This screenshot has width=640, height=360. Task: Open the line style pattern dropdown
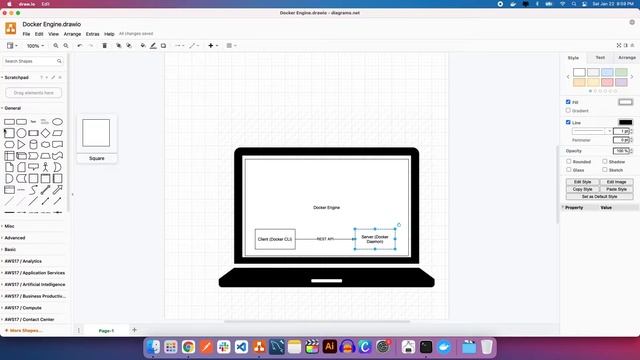point(592,131)
